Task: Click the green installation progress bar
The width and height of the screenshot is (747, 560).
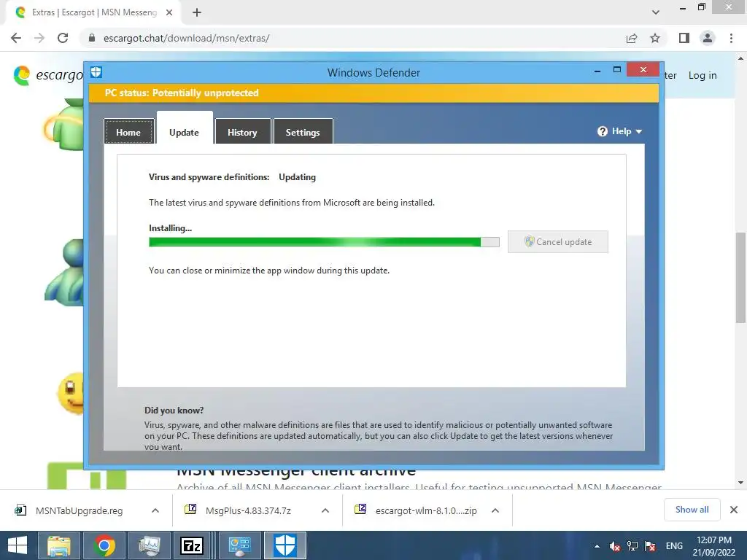Action: [324, 242]
